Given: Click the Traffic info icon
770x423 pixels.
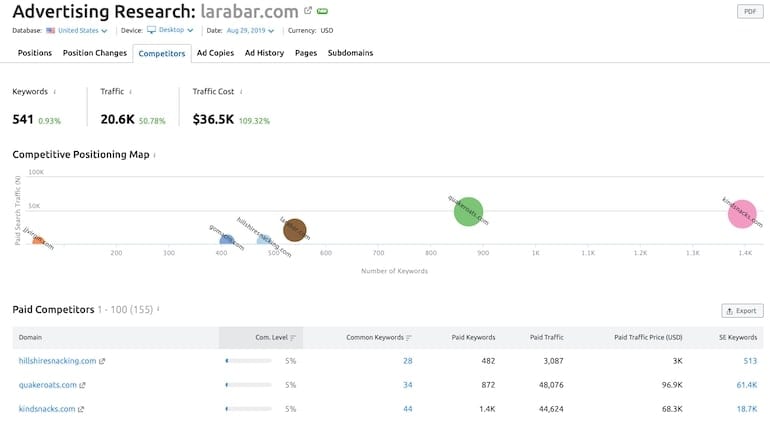Looking at the screenshot, I should (x=130, y=92).
